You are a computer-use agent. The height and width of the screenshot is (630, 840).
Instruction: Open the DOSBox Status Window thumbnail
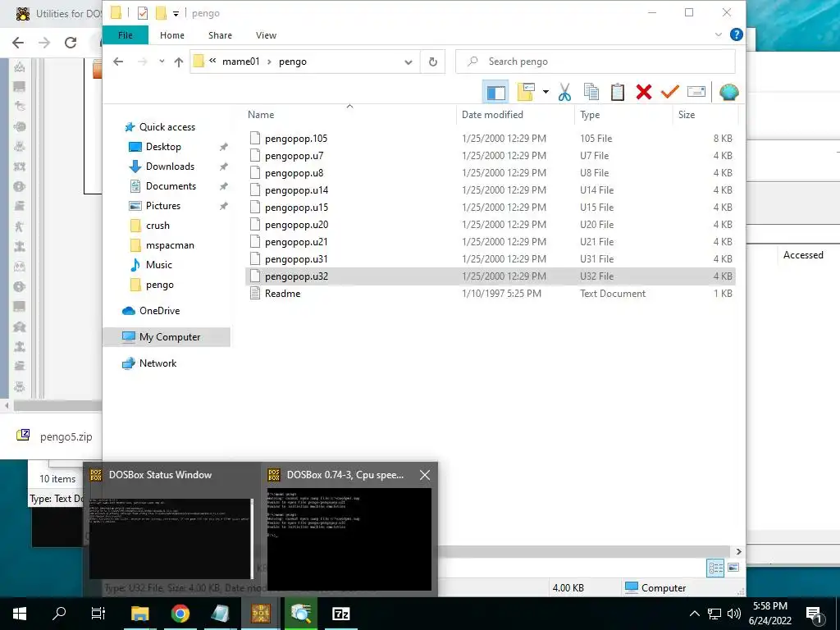[x=171, y=538]
